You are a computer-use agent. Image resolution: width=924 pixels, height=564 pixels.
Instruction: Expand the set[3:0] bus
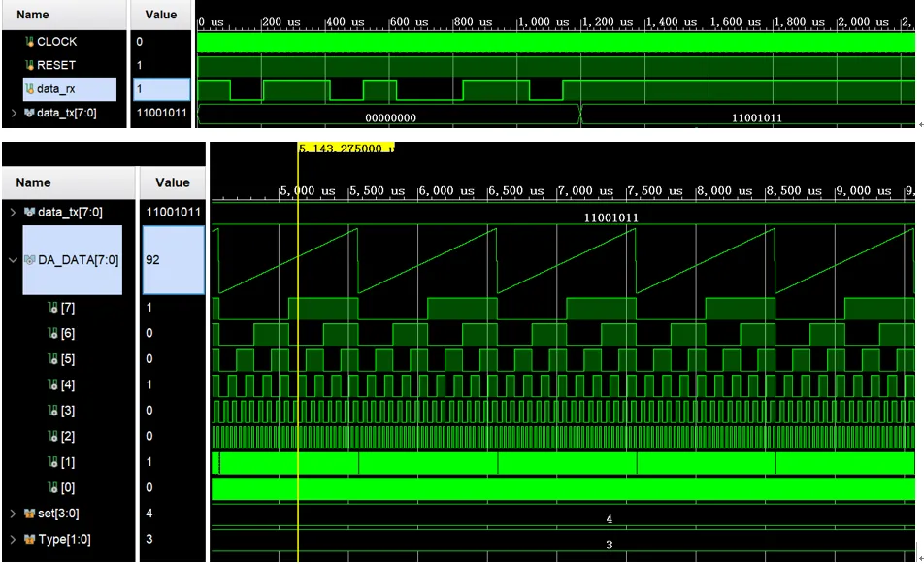click(x=13, y=513)
